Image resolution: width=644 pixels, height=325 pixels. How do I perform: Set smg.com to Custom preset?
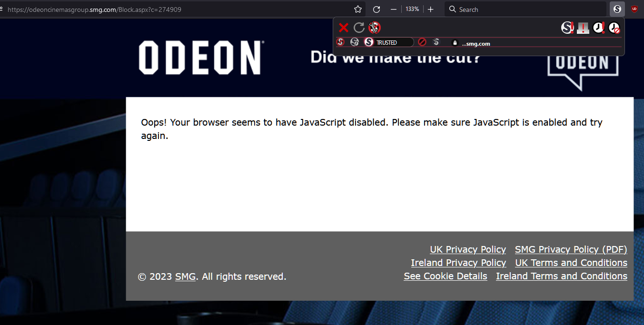point(436,42)
